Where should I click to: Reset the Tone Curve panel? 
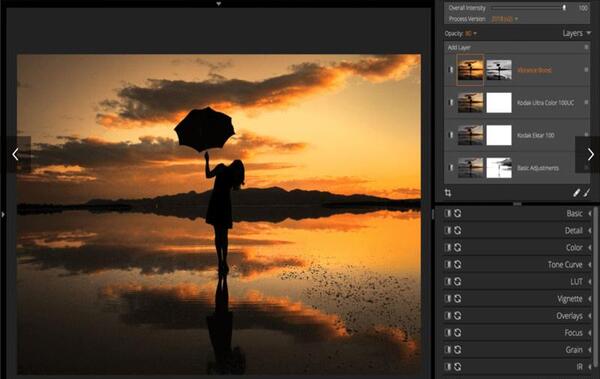click(x=457, y=265)
